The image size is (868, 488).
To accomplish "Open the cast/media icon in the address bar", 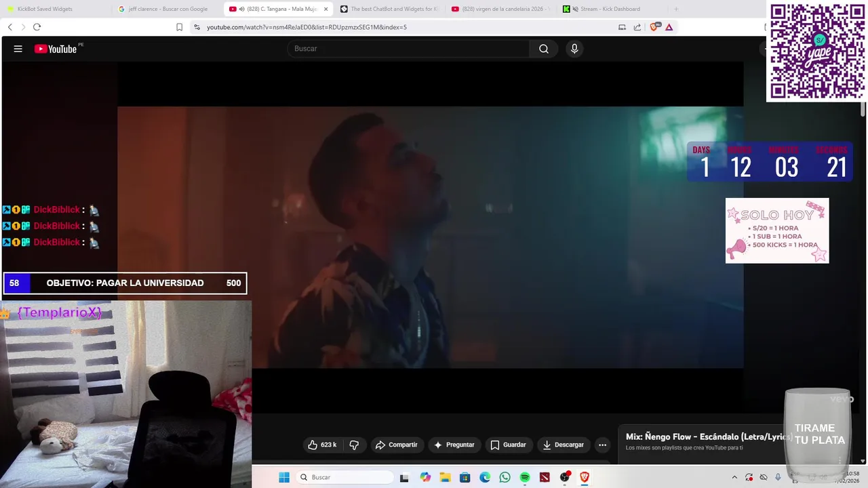I will 622,27.
